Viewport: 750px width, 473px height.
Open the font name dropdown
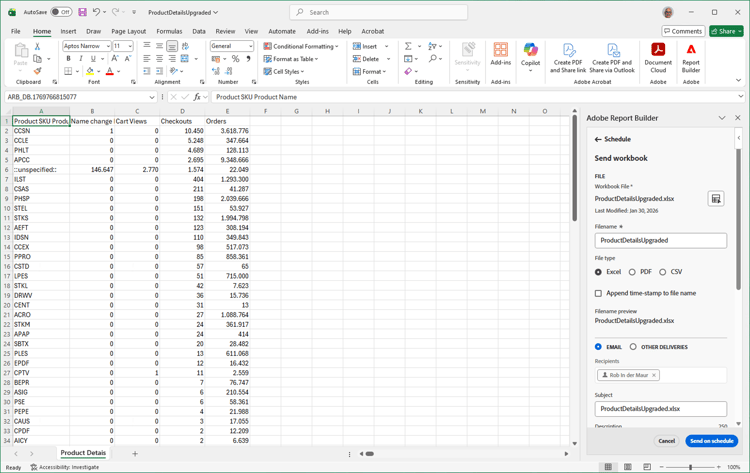click(108, 46)
